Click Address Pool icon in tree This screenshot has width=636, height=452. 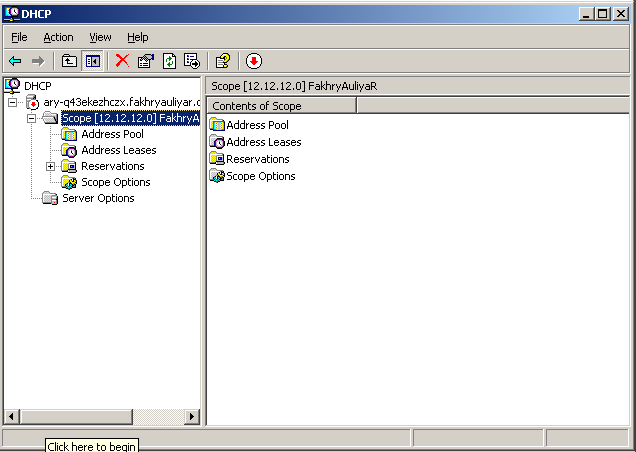[x=69, y=134]
